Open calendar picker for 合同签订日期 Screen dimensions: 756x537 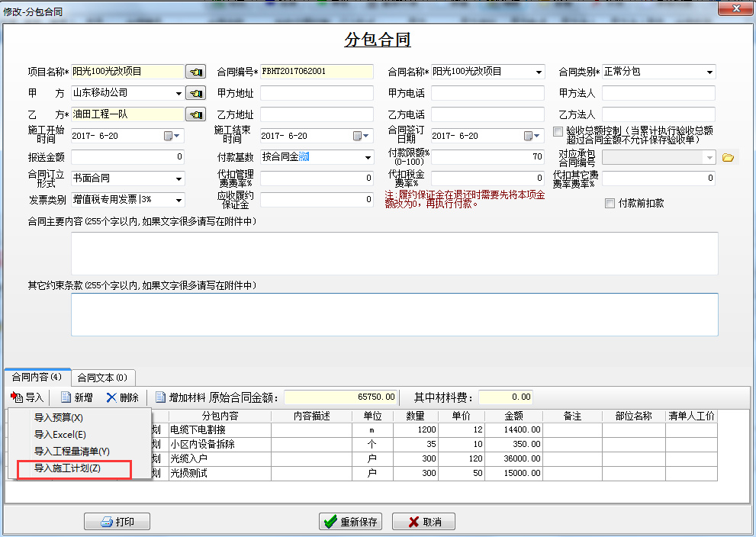pos(529,136)
